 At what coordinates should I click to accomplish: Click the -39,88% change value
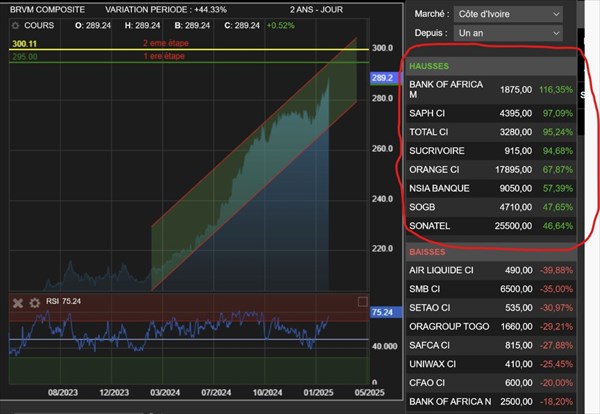coord(556,270)
